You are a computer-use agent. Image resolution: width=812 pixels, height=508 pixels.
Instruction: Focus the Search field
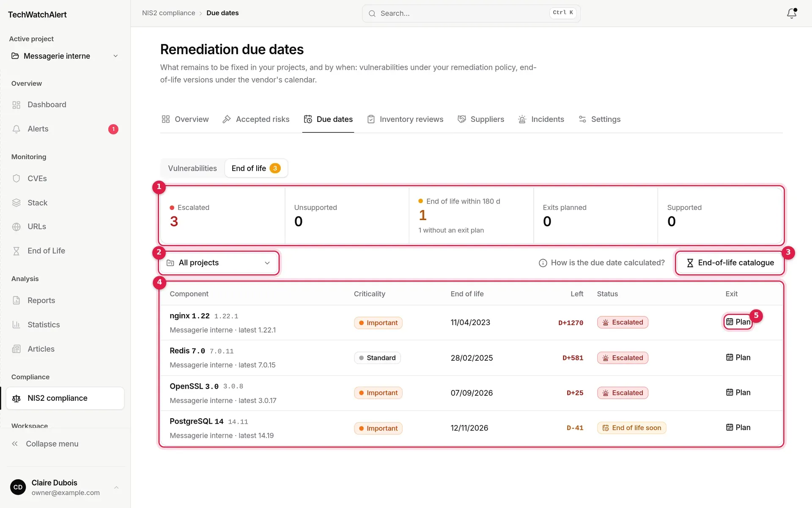click(x=471, y=14)
